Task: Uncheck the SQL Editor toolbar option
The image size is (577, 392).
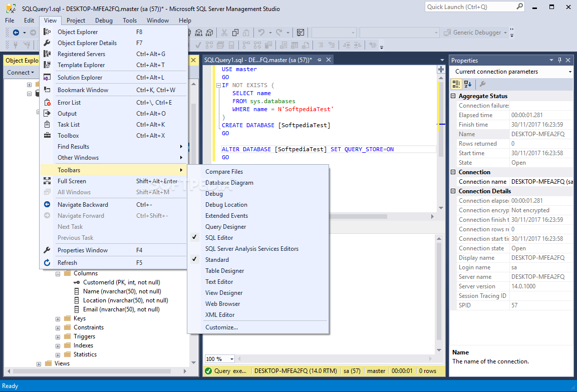Action: 219,238
